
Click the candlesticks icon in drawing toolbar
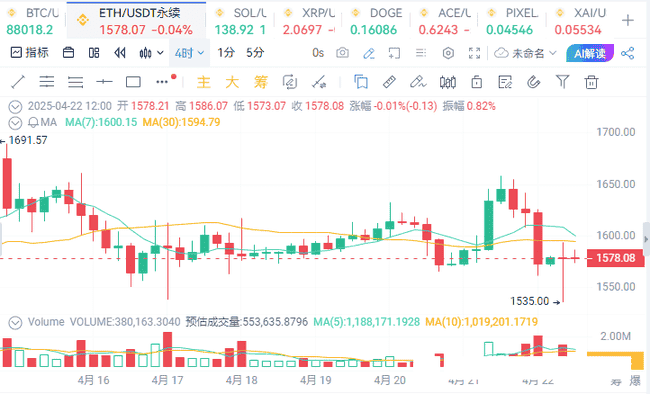pyautogui.click(x=448, y=82)
